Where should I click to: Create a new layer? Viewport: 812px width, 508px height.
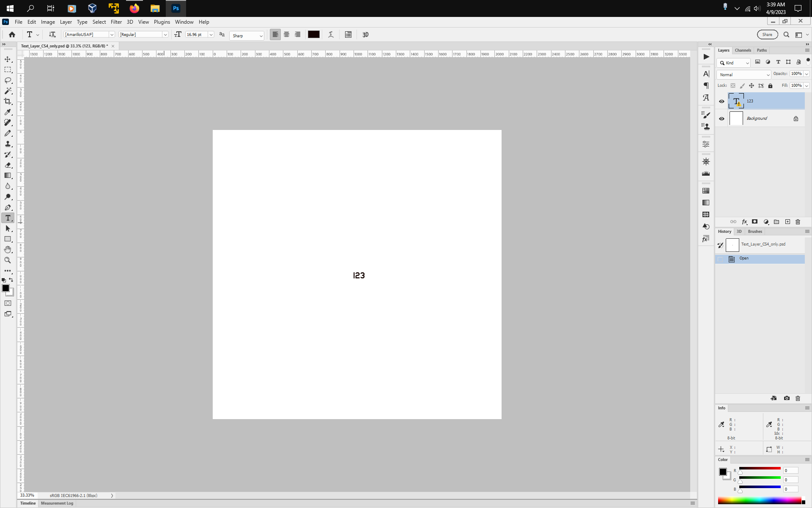[x=787, y=222]
